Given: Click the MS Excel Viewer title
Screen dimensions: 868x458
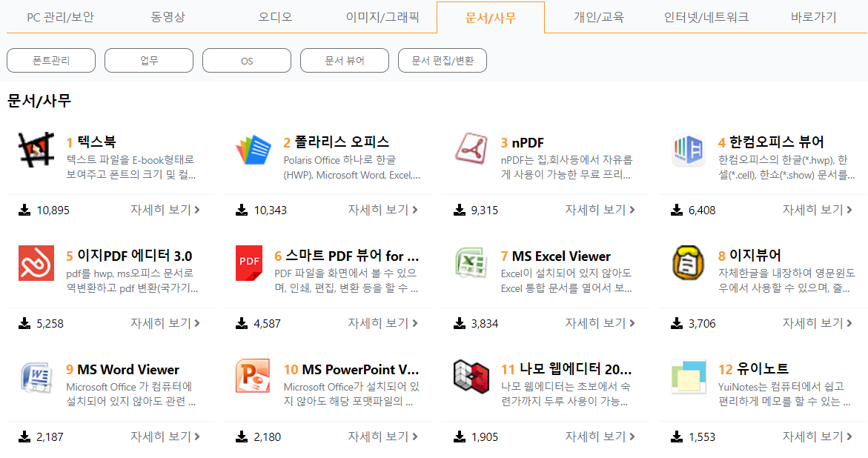Looking at the screenshot, I should 561,256.
